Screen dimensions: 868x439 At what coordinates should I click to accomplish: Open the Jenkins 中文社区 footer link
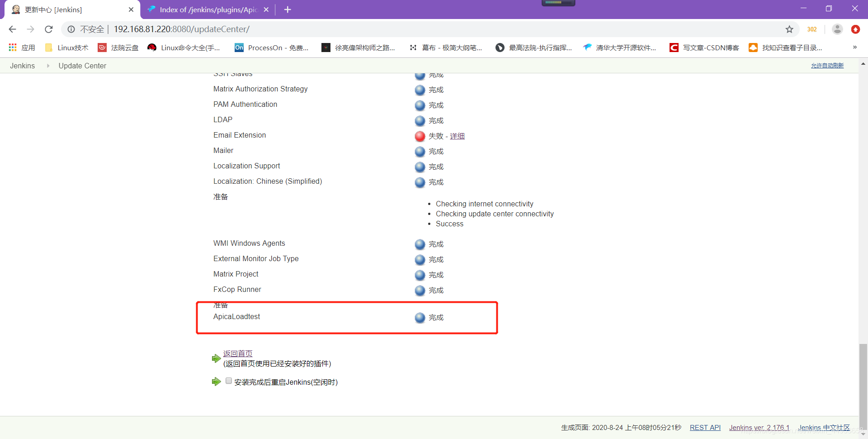point(824,427)
